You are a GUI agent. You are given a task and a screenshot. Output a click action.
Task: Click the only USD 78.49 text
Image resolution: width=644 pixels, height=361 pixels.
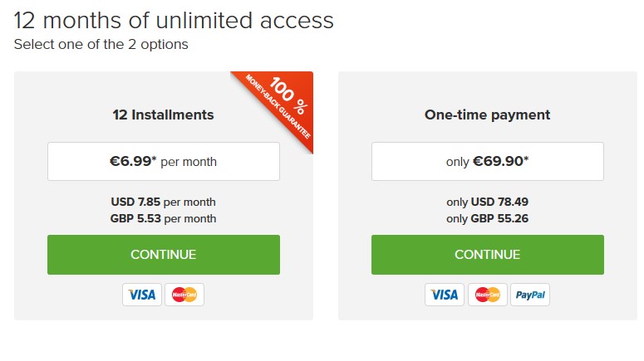pos(488,202)
